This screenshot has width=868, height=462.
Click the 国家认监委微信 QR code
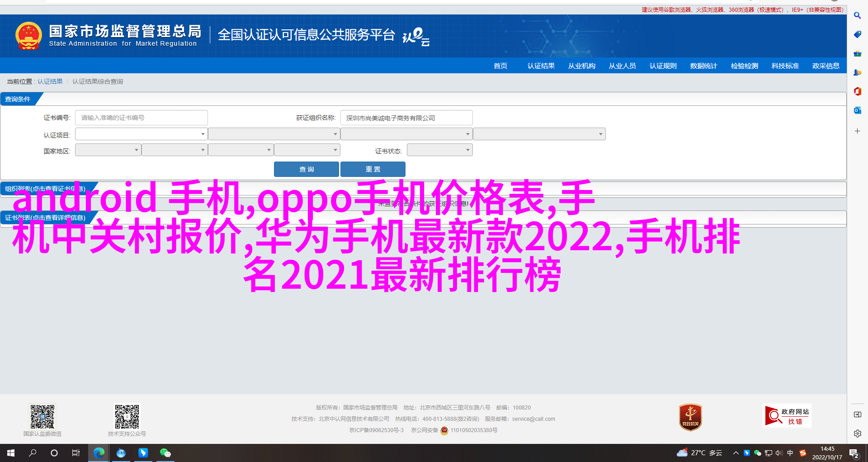tap(42, 416)
